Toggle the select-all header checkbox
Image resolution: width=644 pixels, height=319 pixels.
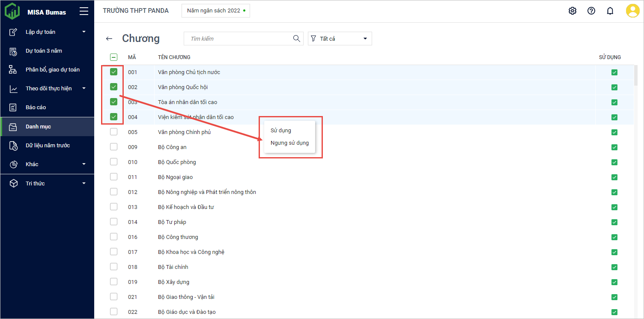tap(113, 57)
